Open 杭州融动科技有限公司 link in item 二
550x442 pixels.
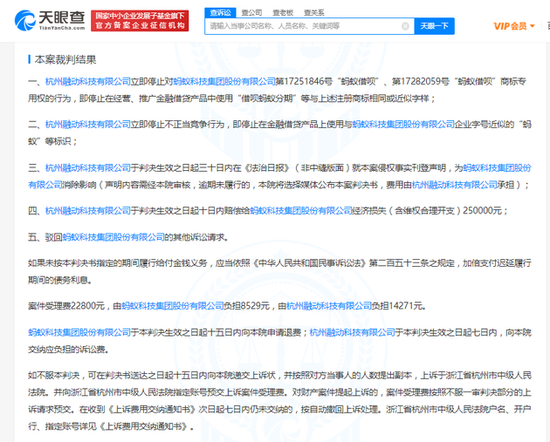pos(88,124)
